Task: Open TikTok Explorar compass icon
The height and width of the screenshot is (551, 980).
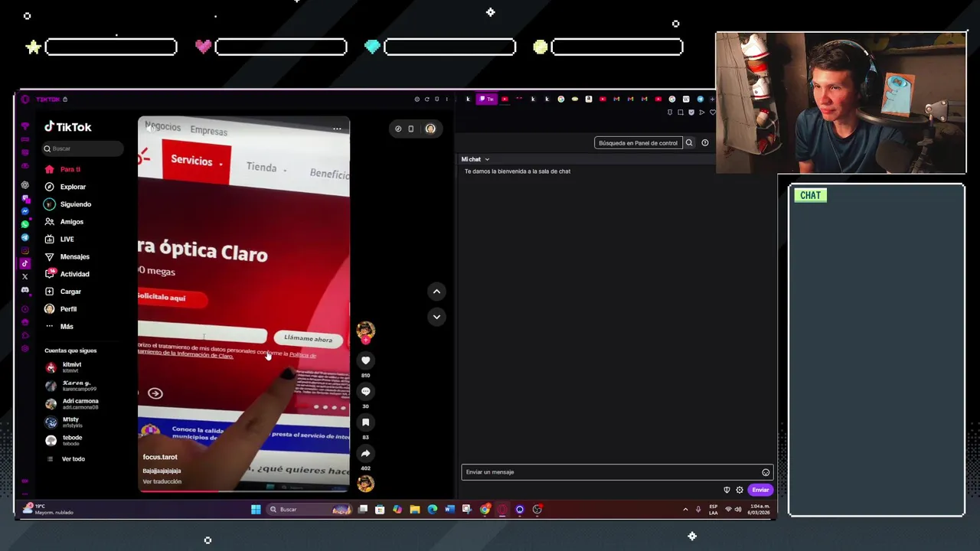Action: [50, 187]
